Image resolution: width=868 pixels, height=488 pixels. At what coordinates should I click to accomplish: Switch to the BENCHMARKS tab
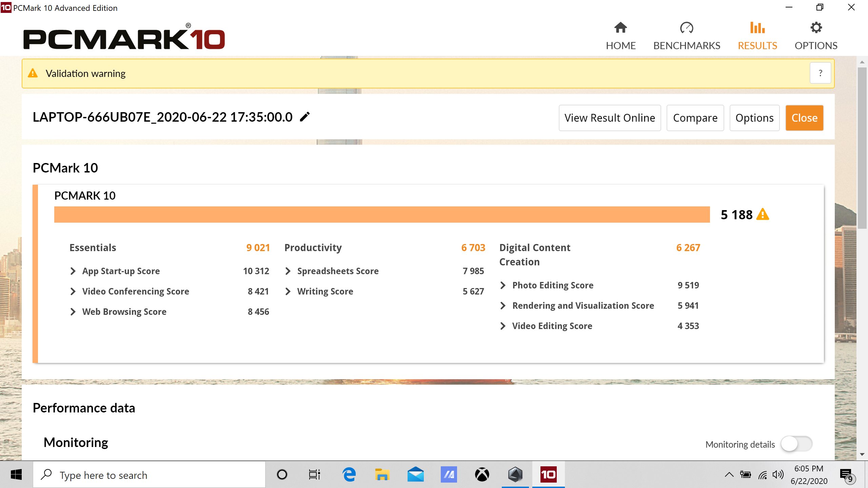coord(687,36)
